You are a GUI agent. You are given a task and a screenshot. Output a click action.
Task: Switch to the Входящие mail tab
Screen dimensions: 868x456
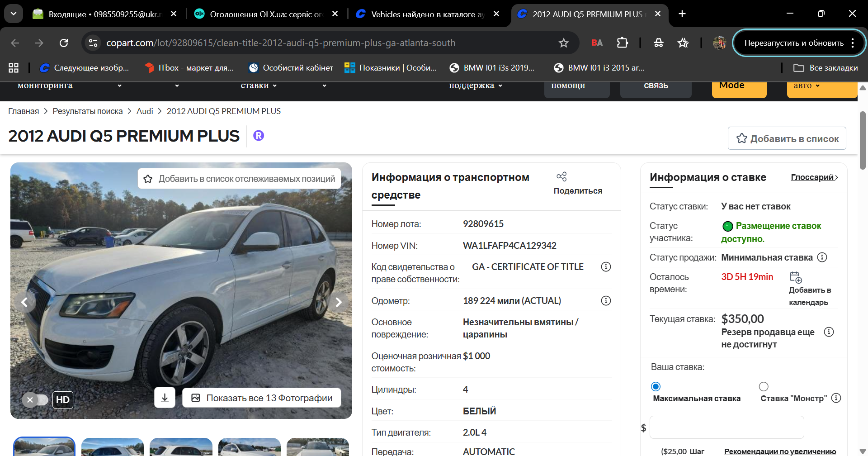pyautogui.click(x=105, y=14)
